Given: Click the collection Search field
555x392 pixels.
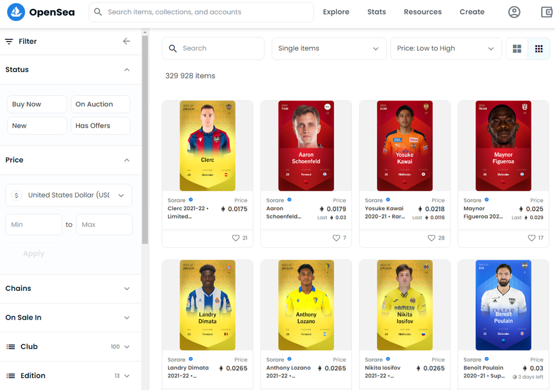Looking at the screenshot, I should [213, 48].
